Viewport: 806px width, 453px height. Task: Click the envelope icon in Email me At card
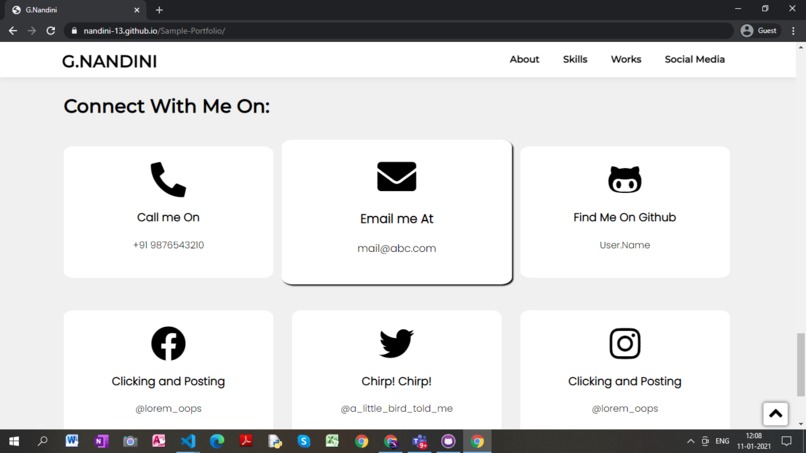click(x=396, y=176)
